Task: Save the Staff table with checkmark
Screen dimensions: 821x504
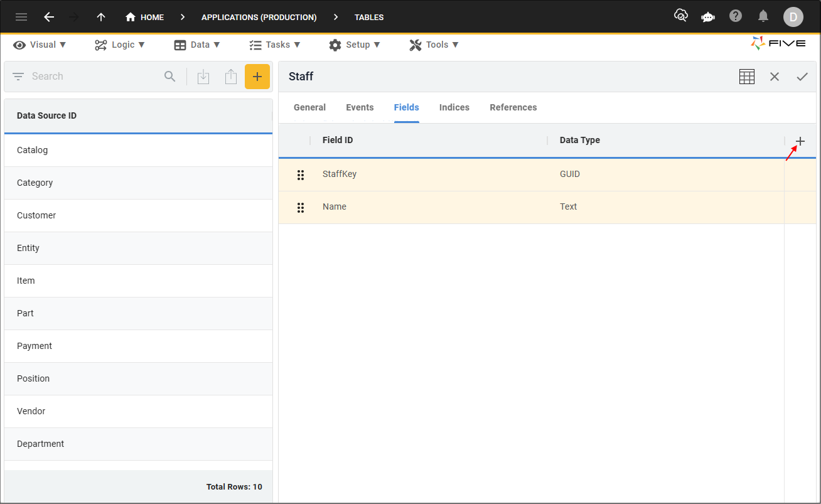Action: click(x=802, y=77)
